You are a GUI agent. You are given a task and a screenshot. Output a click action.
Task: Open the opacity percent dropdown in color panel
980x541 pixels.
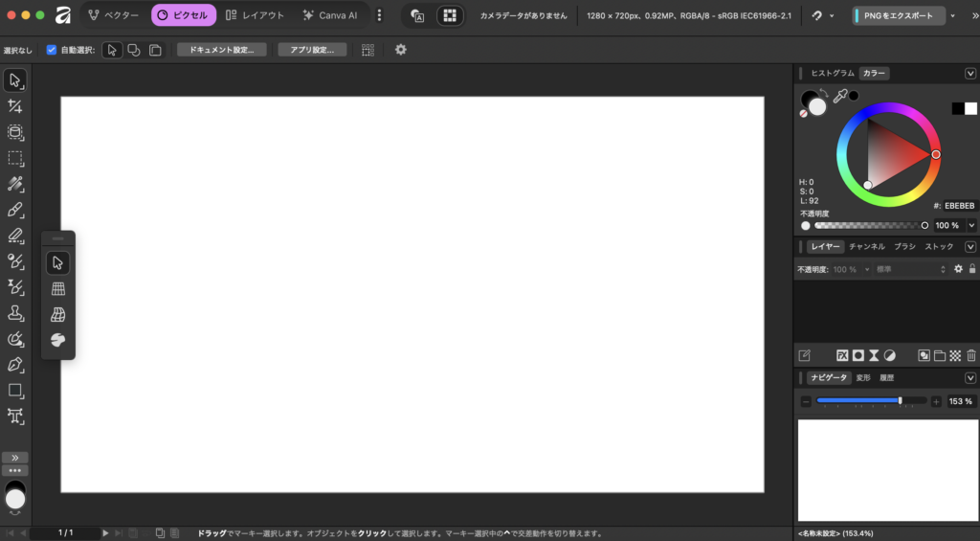coord(971,226)
